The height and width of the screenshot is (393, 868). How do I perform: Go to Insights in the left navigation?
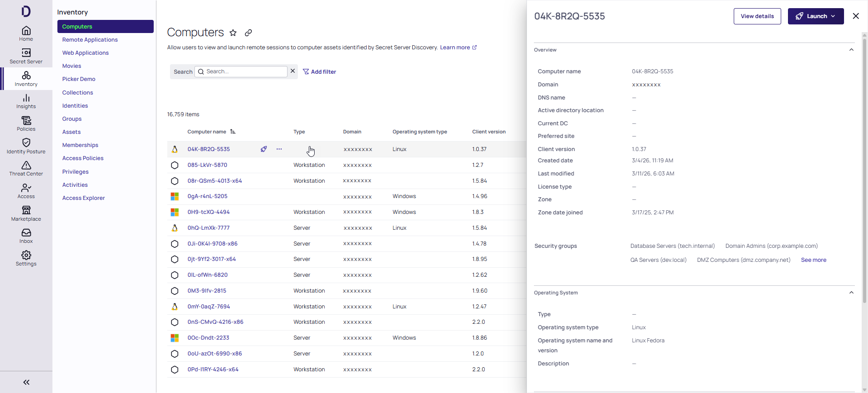(26, 101)
